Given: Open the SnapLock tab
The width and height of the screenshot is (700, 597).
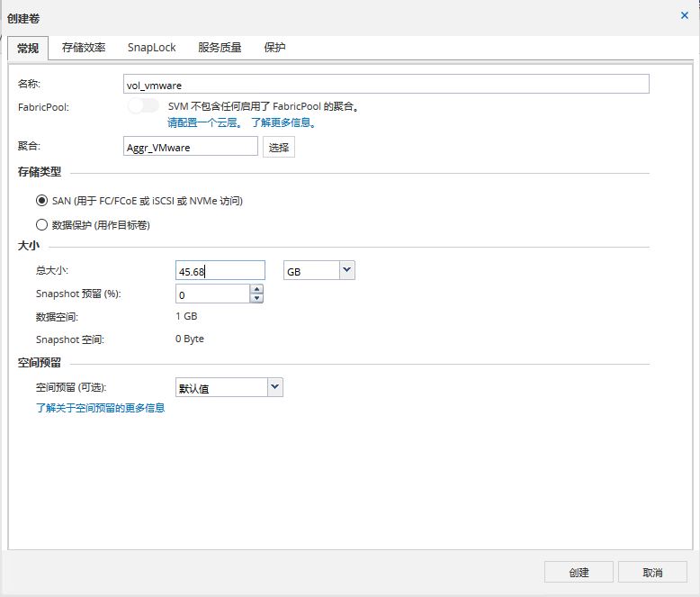Looking at the screenshot, I should 151,48.
